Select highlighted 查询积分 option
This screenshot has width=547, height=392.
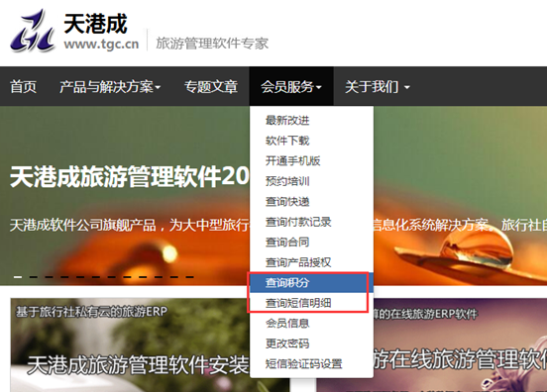point(311,282)
